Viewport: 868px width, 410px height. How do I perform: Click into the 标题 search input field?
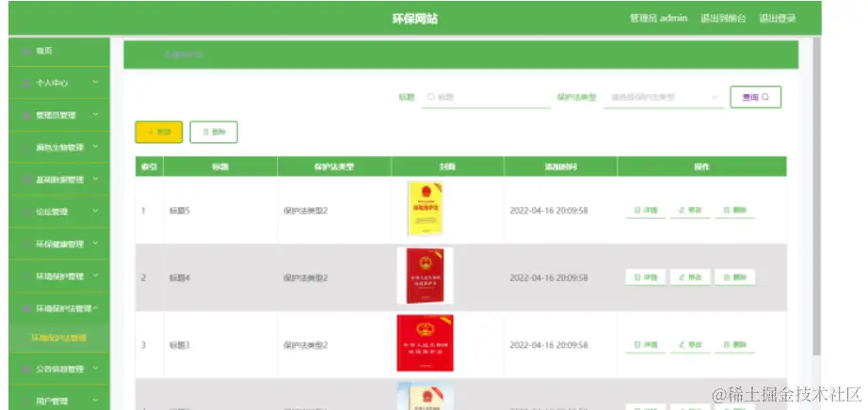[x=486, y=98]
